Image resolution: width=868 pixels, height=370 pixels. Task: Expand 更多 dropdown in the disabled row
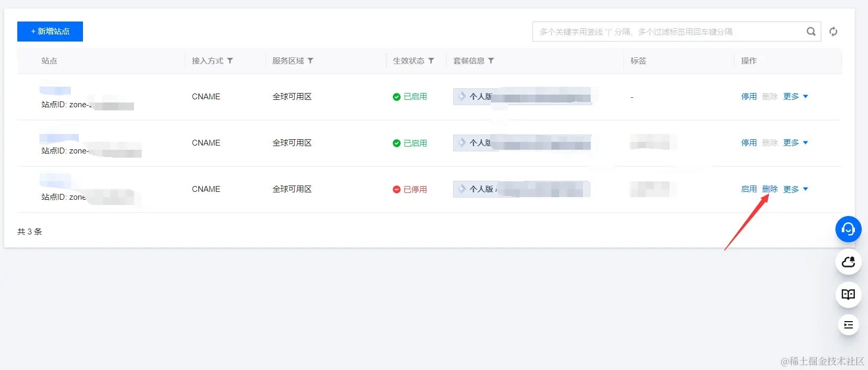click(x=796, y=189)
